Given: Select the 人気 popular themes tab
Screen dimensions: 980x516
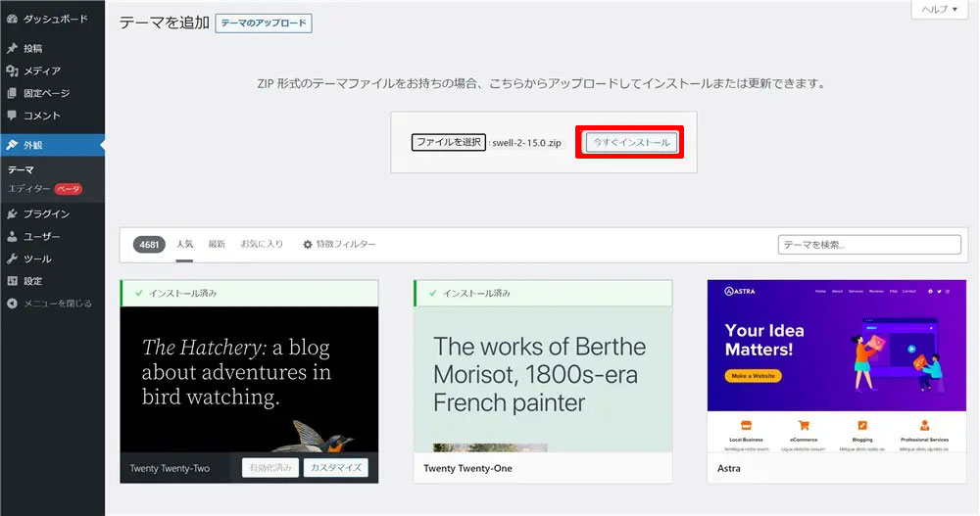Looking at the screenshot, I should click(x=184, y=244).
